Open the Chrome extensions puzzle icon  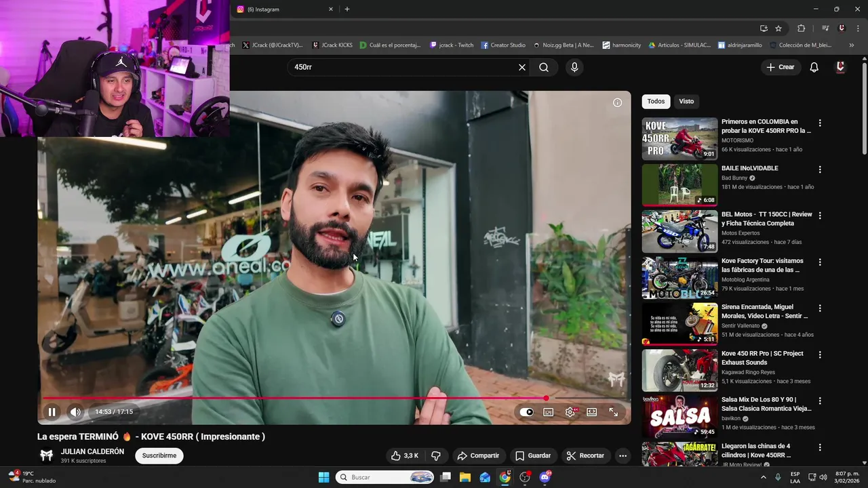click(x=801, y=28)
